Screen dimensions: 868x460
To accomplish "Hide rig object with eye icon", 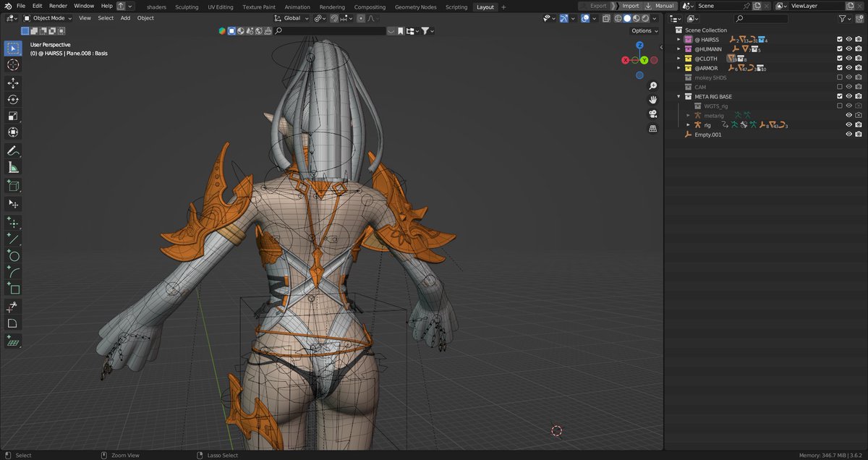I will point(849,125).
